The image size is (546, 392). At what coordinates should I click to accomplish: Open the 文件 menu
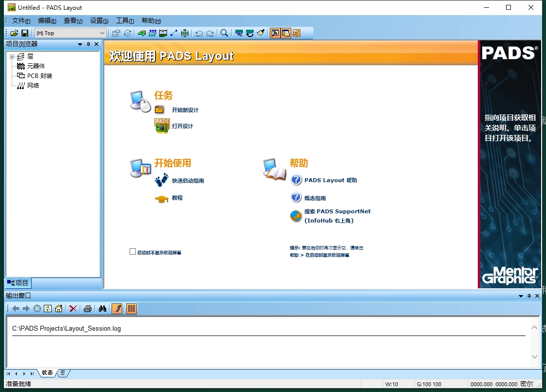(x=21, y=20)
